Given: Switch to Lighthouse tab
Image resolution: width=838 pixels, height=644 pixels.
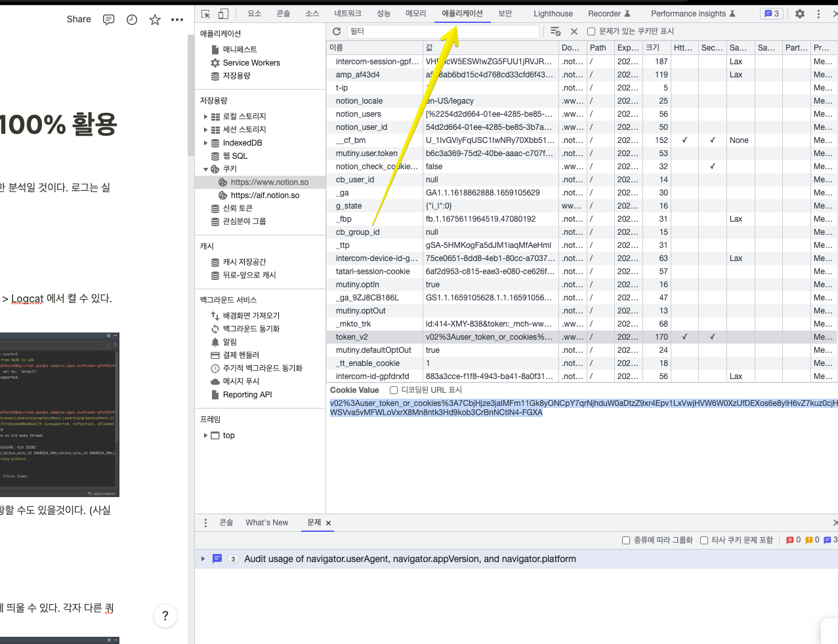Looking at the screenshot, I should coord(553,14).
